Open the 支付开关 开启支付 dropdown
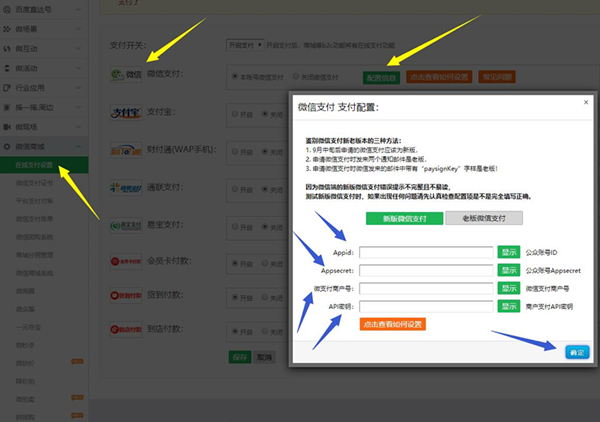Image resolution: width=600 pixels, height=422 pixels. point(245,45)
